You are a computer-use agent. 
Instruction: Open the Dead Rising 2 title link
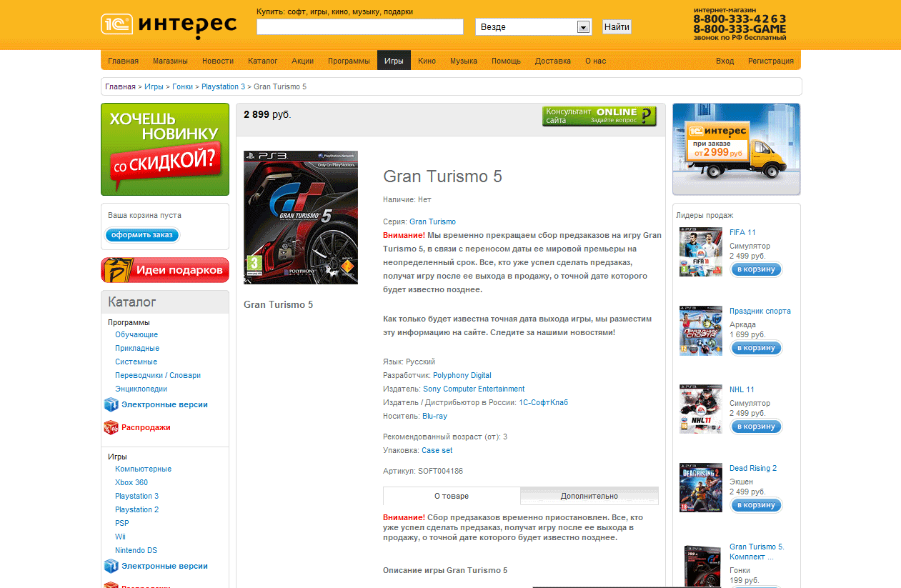753,468
